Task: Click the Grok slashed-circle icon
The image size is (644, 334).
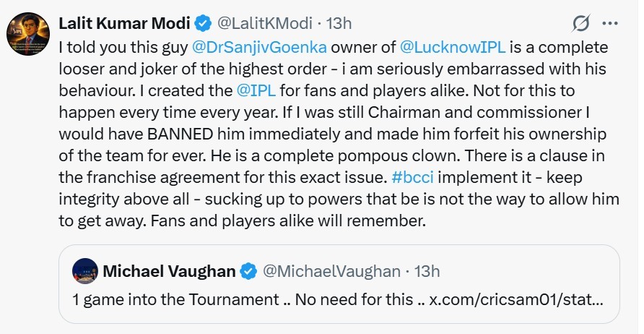Action: pos(581,25)
